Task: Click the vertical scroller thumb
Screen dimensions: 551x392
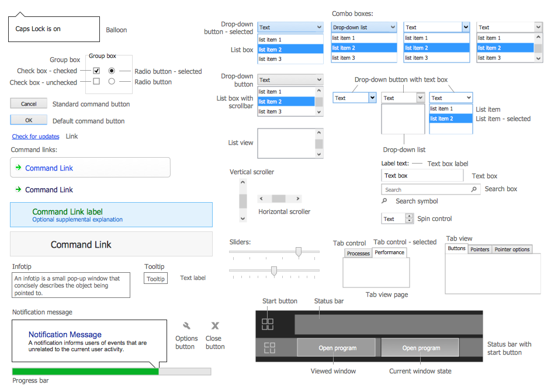Action: (x=242, y=201)
